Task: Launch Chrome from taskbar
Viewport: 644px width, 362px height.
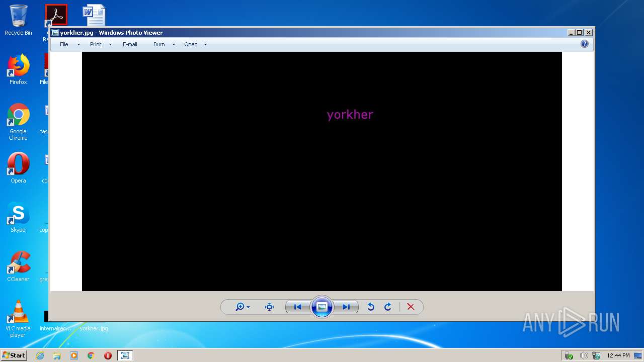Action: coord(91,355)
